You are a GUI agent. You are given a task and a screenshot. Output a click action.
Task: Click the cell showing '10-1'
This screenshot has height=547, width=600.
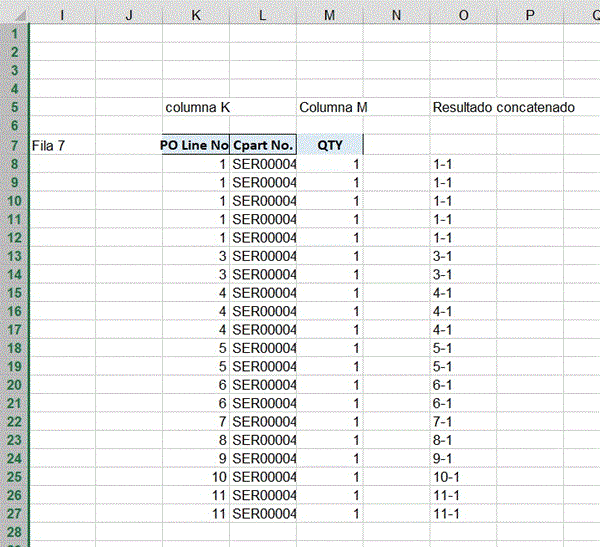click(463, 477)
